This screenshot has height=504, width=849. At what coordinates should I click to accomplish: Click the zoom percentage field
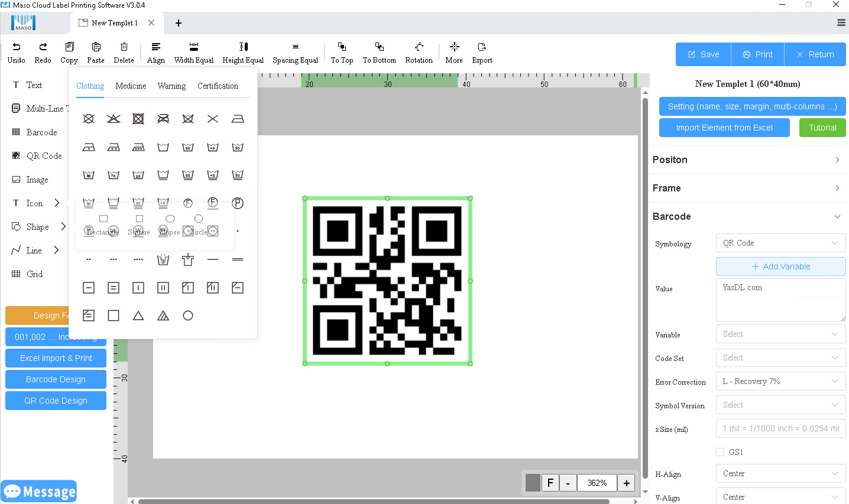pos(597,483)
